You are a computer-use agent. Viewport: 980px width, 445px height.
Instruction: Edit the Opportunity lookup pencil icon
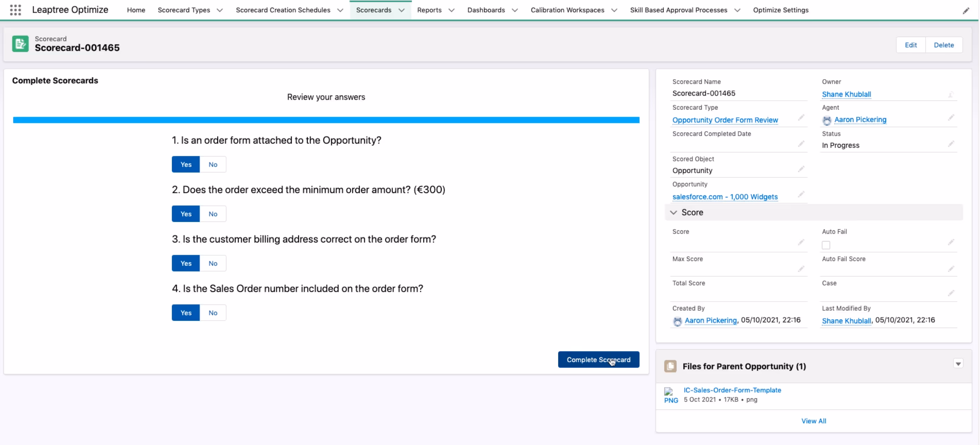[801, 194]
